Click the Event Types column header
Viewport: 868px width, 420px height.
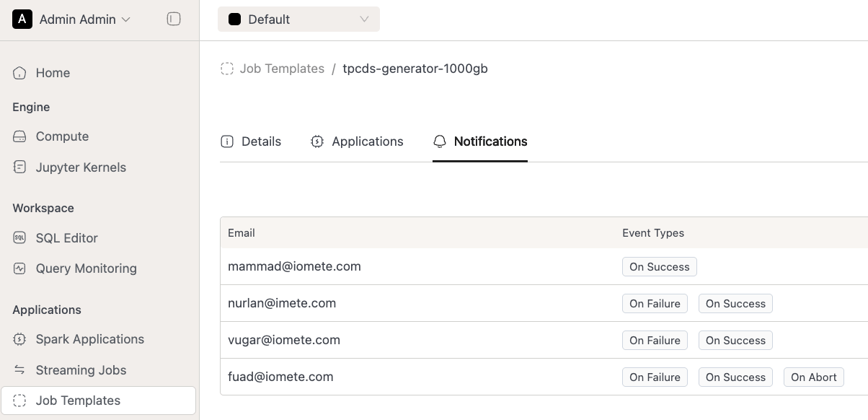[x=653, y=233]
